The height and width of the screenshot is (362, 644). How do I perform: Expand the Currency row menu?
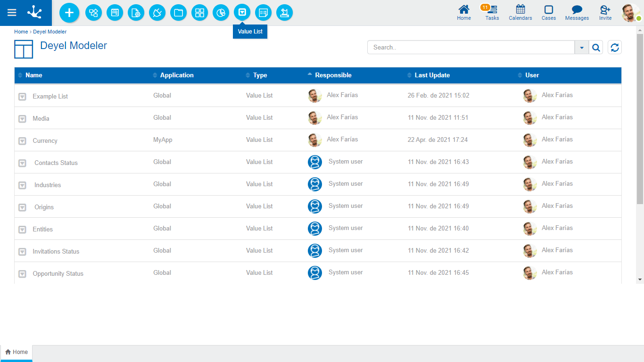[22, 141]
